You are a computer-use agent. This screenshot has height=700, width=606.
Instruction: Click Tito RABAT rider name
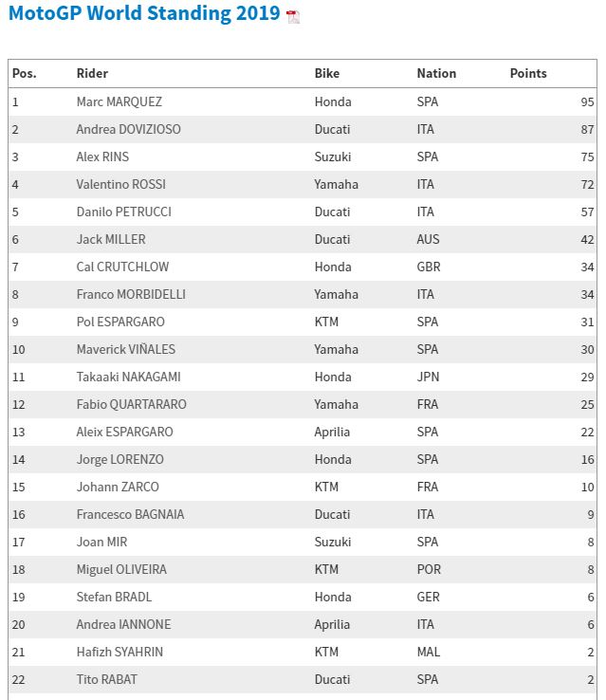[107, 679]
